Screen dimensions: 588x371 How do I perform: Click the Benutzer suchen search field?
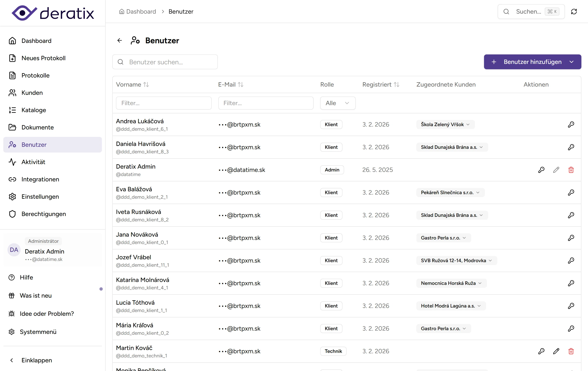click(165, 62)
